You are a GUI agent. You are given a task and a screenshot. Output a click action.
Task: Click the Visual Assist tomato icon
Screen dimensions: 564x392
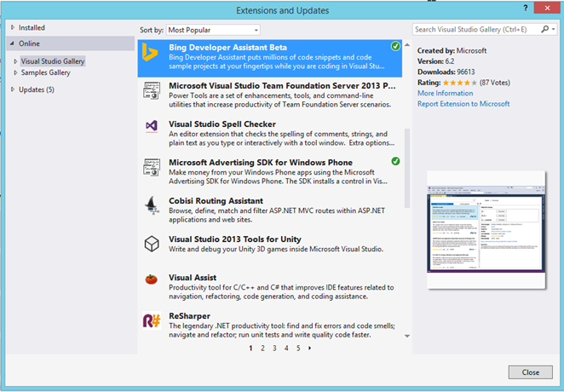pyautogui.click(x=152, y=280)
